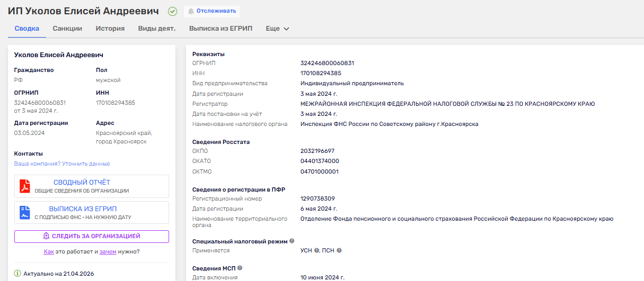Click the зачем link
Viewport: 644px width, 281px height.
coord(108,252)
